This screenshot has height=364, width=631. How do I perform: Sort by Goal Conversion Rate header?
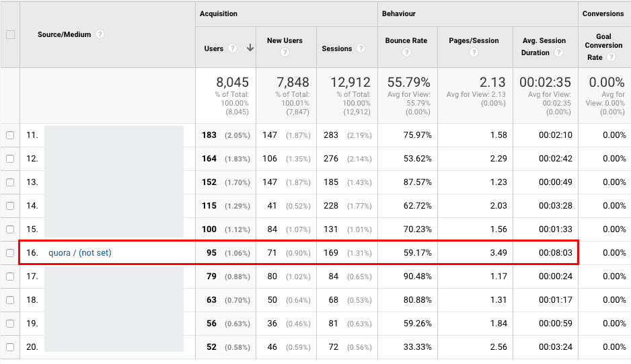pyautogui.click(x=603, y=46)
